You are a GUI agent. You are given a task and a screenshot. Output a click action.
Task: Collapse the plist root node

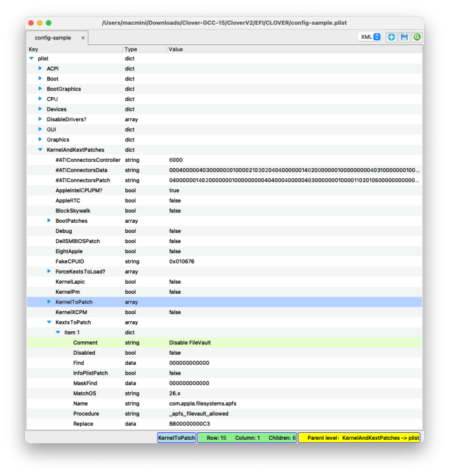point(32,58)
